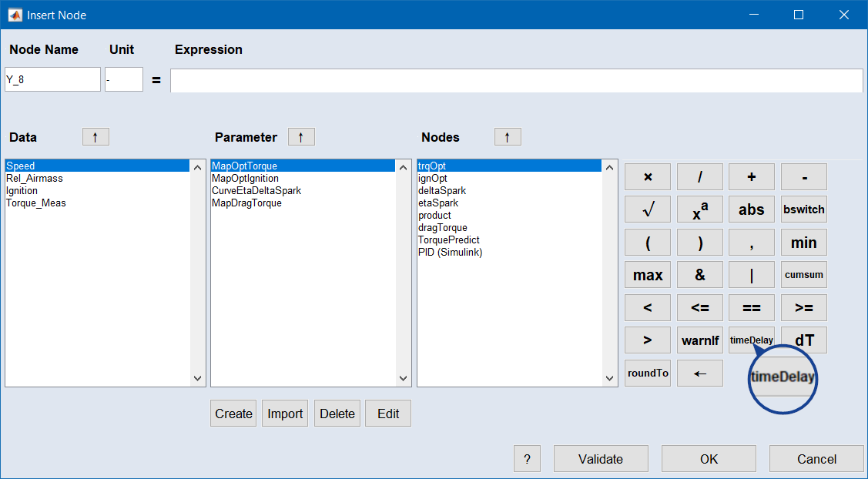Click the Import parameter button

pos(285,414)
